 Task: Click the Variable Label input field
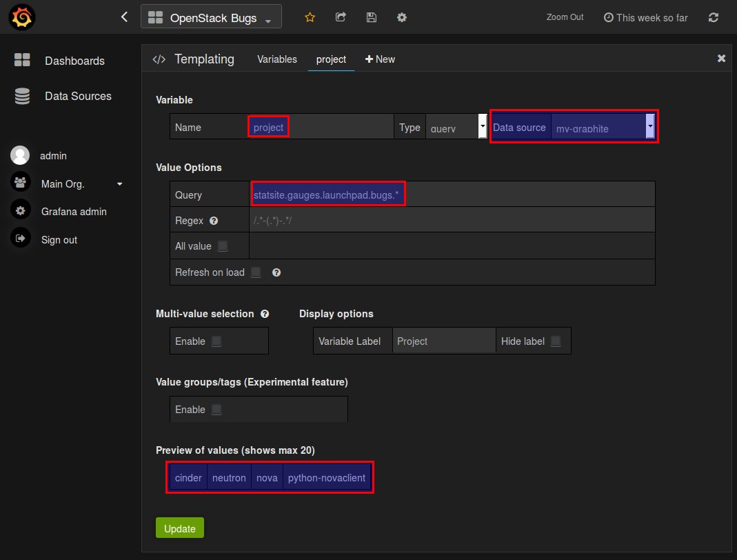(x=444, y=341)
